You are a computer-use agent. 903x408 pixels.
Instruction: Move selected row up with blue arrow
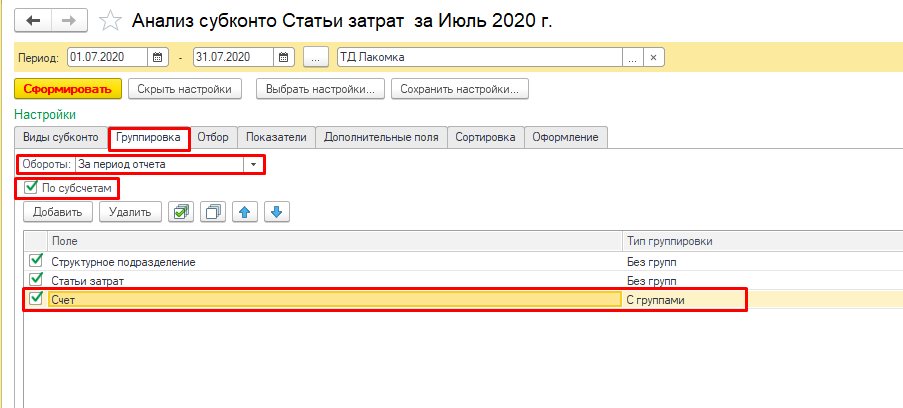245,212
